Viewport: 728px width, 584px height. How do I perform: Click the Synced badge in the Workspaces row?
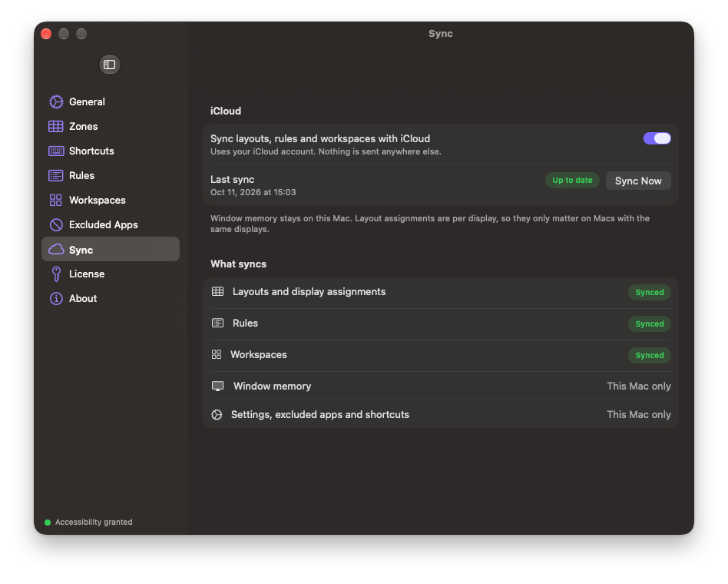pos(650,356)
